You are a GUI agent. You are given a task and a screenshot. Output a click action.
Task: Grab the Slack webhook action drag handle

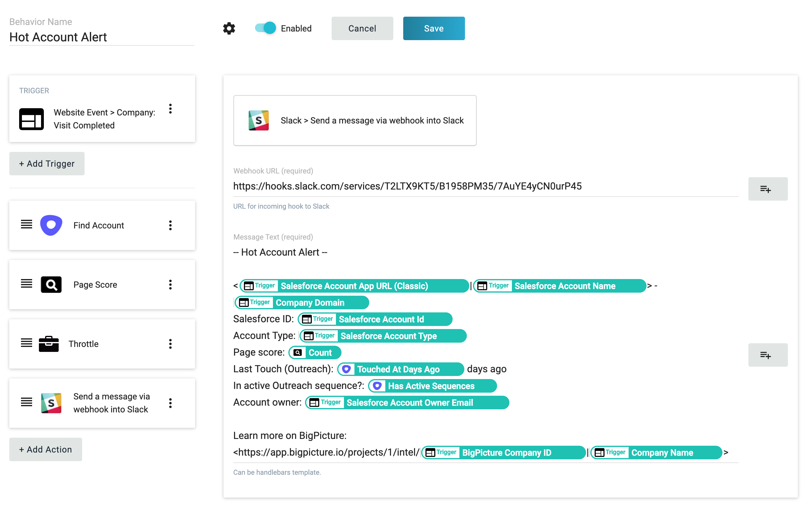click(26, 402)
